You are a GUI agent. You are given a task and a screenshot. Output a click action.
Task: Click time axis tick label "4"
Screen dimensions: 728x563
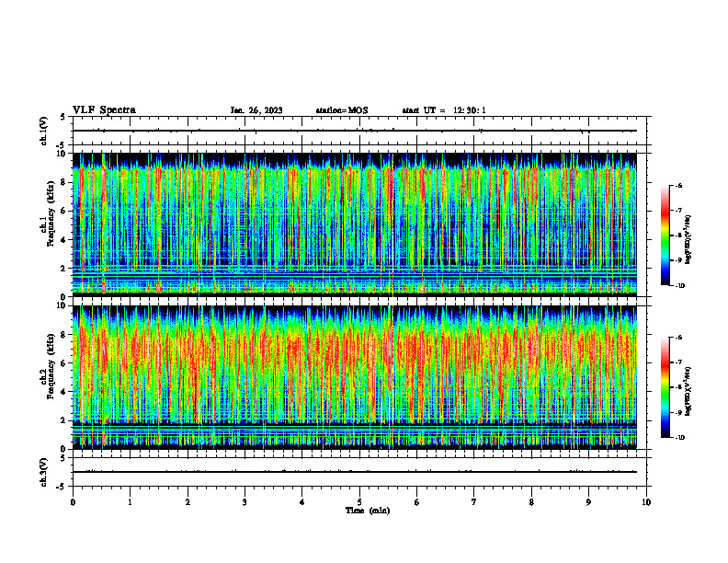pyautogui.click(x=302, y=502)
